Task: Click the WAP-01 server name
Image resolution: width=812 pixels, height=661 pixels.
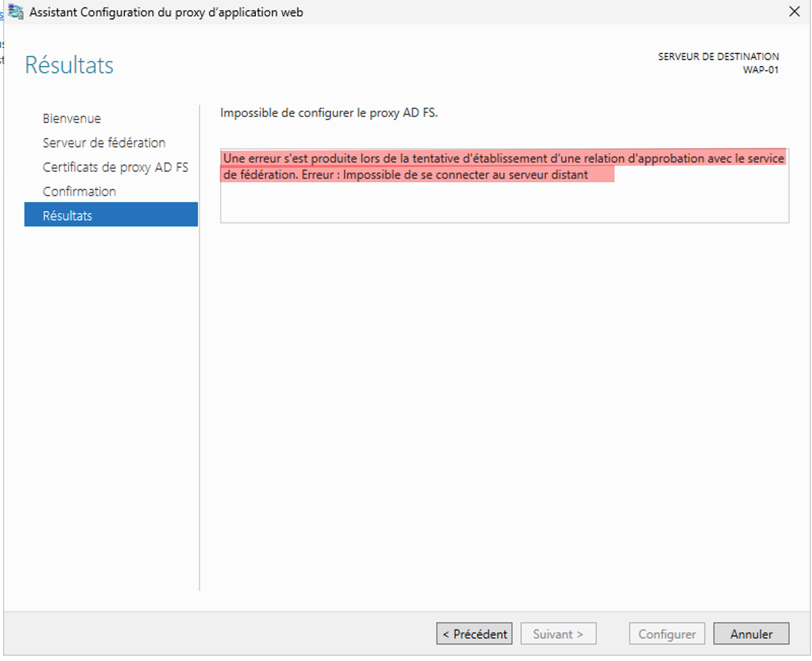Action: pos(760,70)
